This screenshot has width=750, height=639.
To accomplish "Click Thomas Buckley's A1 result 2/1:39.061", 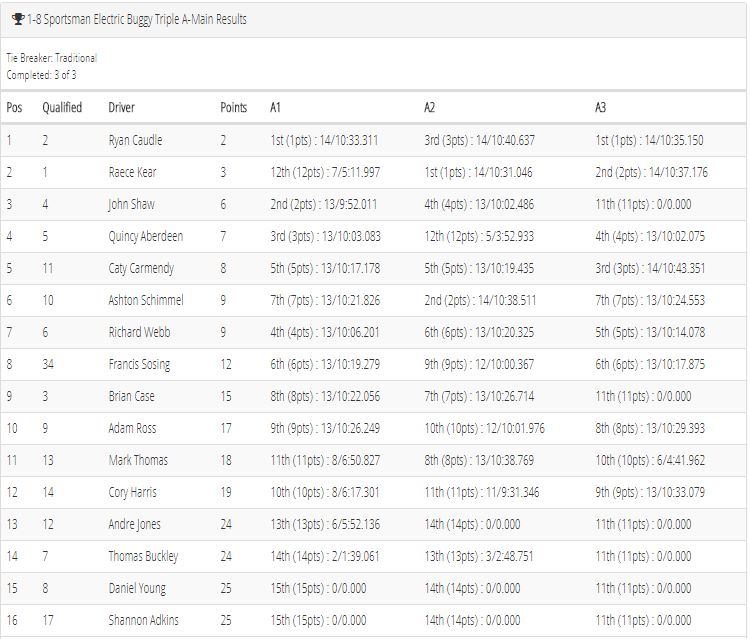I will [325, 556].
